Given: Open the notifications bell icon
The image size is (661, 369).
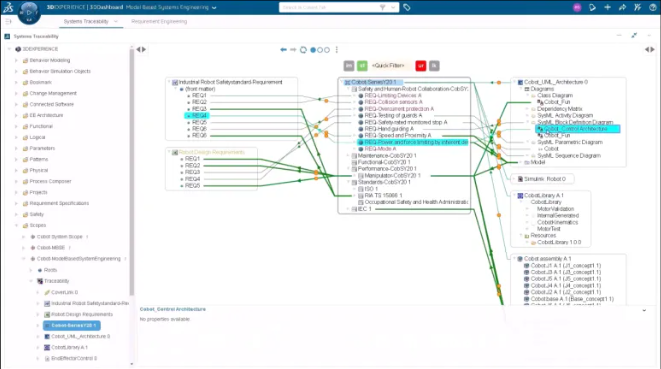Looking at the screenshot, I should pos(592,7).
